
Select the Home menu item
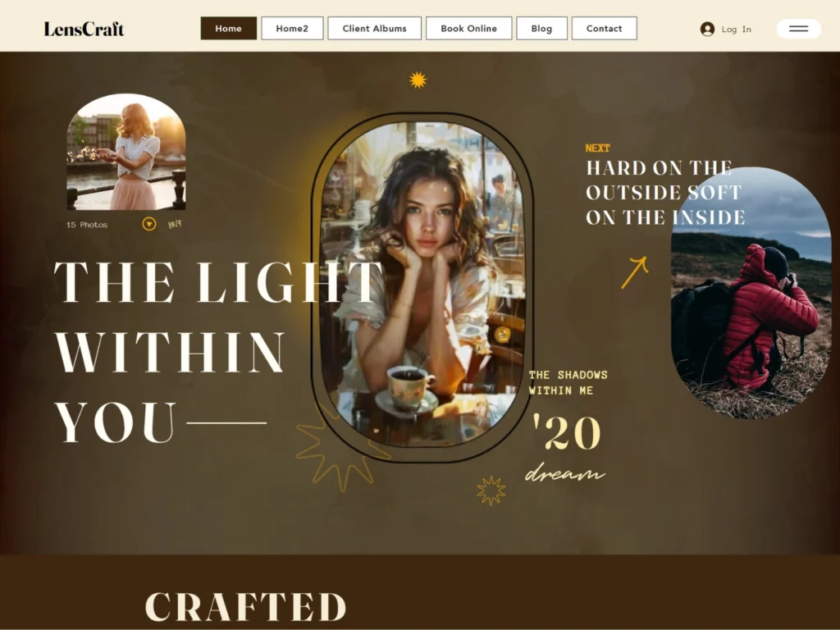pos(229,29)
